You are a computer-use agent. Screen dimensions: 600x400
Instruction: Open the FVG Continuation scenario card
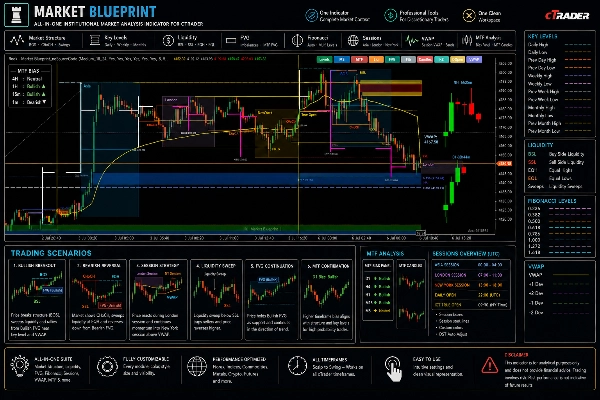[271, 300]
